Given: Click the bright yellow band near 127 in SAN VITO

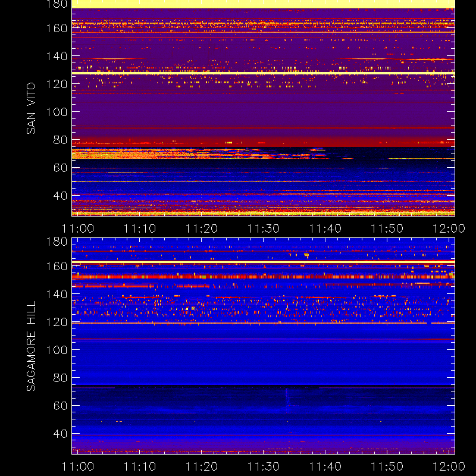Looking at the screenshot, I should [x=263, y=73].
